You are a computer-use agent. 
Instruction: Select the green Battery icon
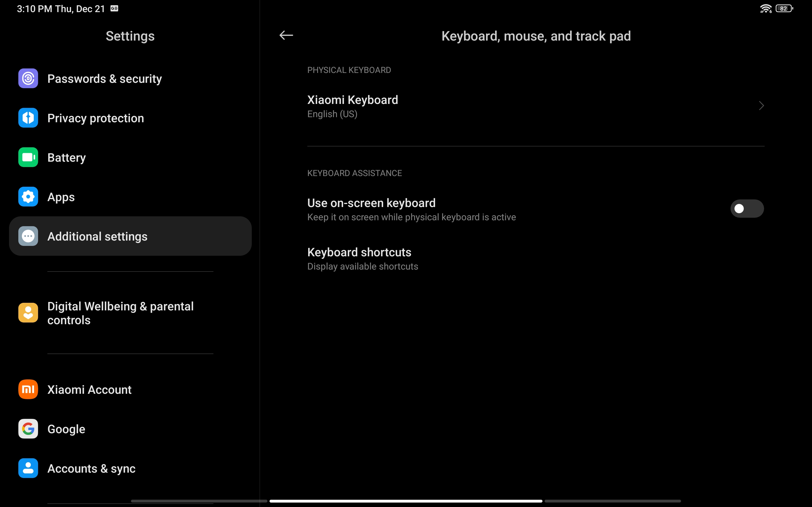point(28,157)
